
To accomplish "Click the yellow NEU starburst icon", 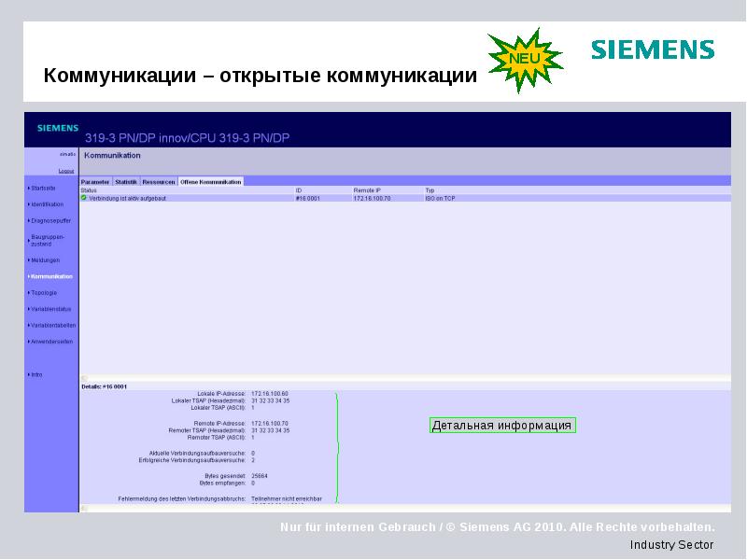I will [x=523, y=58].
